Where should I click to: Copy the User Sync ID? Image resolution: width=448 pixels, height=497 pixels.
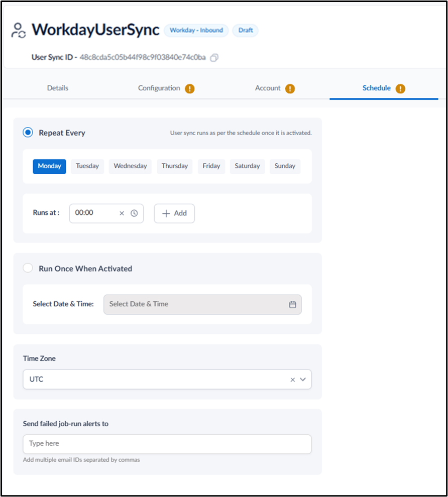click(214, 58)
